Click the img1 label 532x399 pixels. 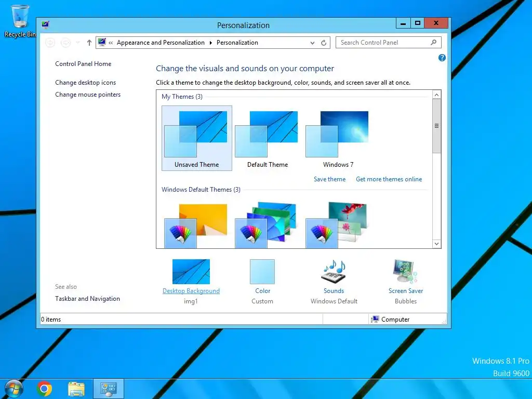point(191,301)
